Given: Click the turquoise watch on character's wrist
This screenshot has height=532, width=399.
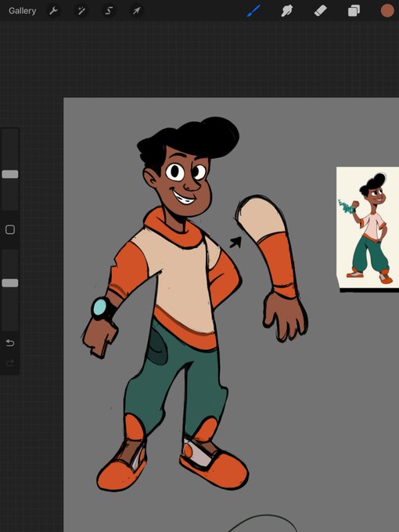Looking at the screenshot, I should coord(101,308).
